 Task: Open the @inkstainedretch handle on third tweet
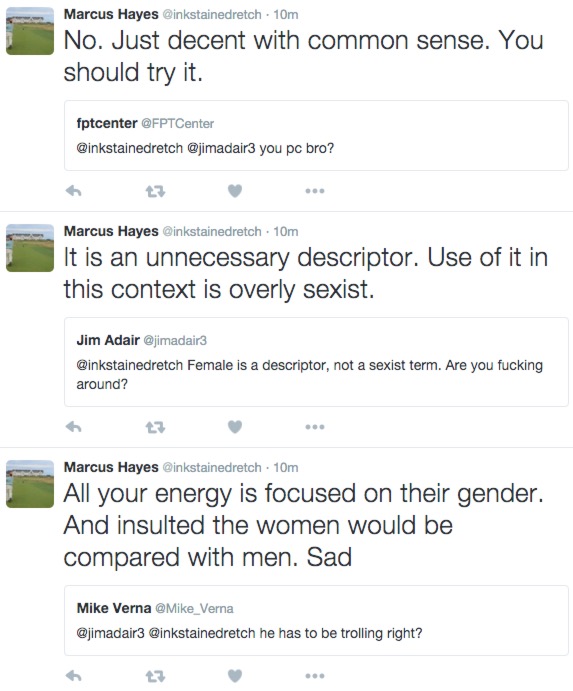[x=212, y=467]
